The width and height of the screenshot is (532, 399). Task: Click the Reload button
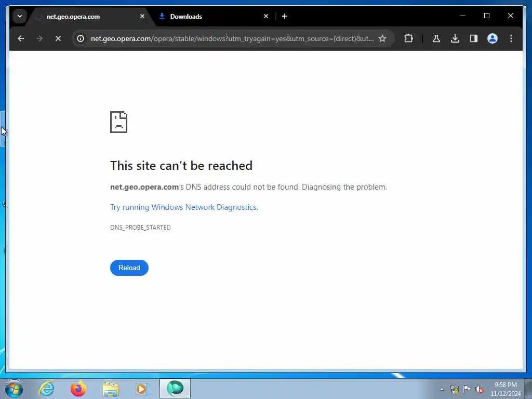[x=129, y=268]
